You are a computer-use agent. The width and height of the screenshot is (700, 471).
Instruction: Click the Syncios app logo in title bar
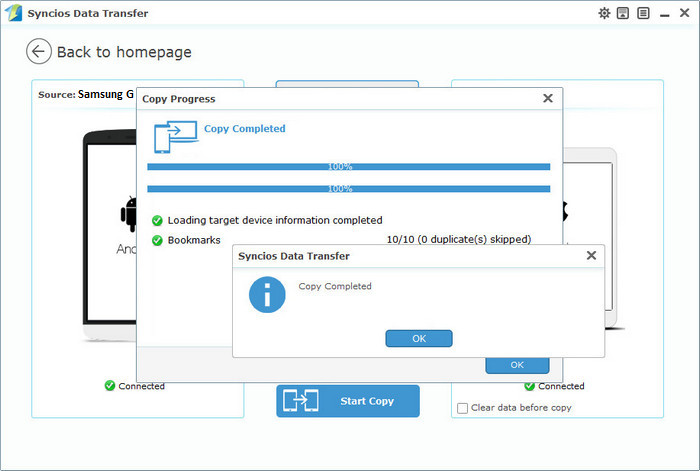tap(13, 13)
